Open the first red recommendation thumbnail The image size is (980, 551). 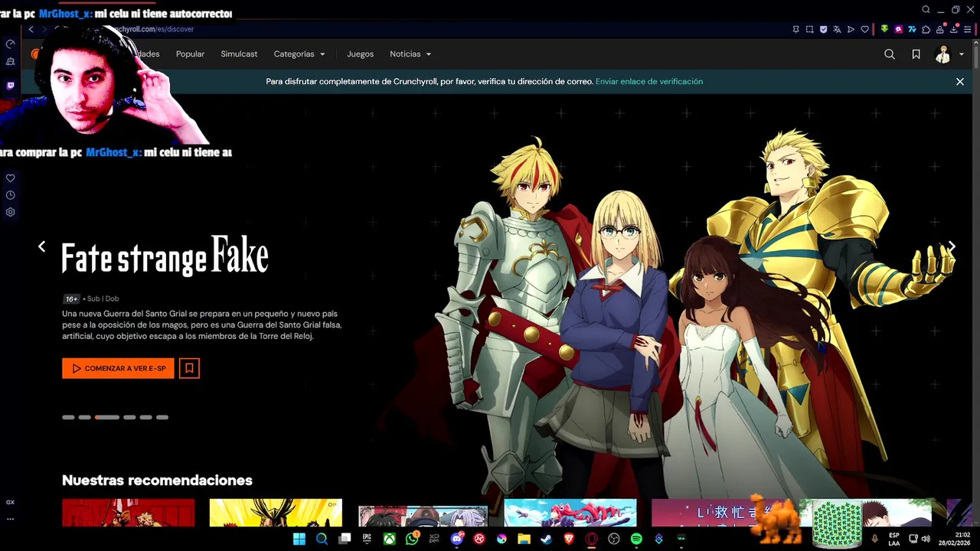pyautogui.click(x=128, y=513)
